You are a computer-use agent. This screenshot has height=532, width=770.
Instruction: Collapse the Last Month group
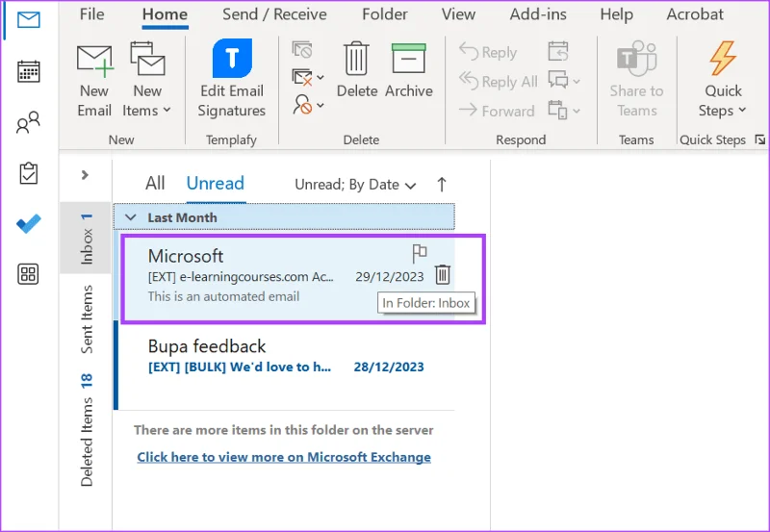131,217
